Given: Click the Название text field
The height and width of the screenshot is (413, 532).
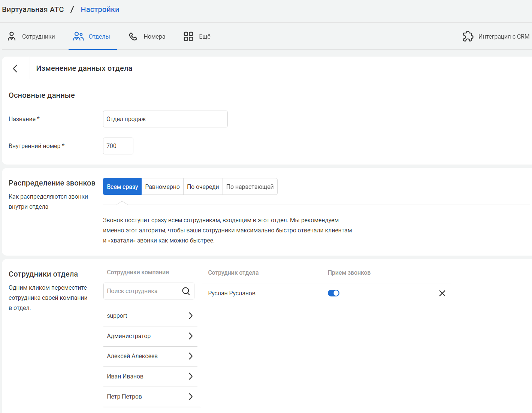Looking at the screenshot, I should click(x=165, y=119).
